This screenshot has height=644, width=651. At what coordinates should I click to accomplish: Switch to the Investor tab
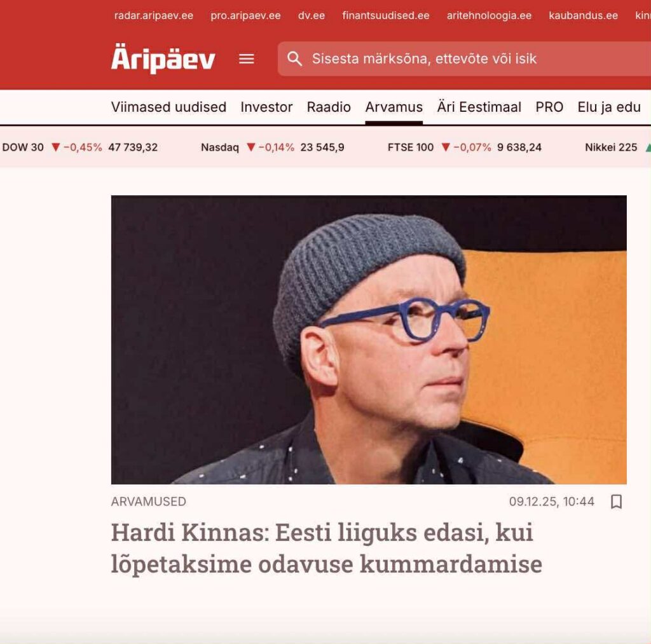tap(266, 107)
